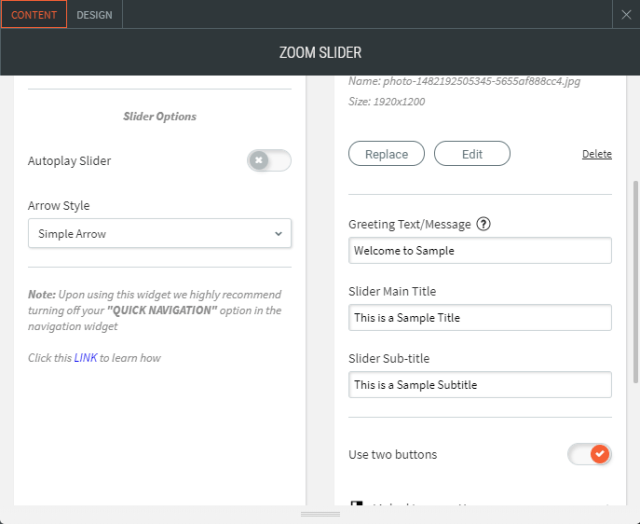Click the Slider Options section heading
640x524 pixels.
coord(160,116)
